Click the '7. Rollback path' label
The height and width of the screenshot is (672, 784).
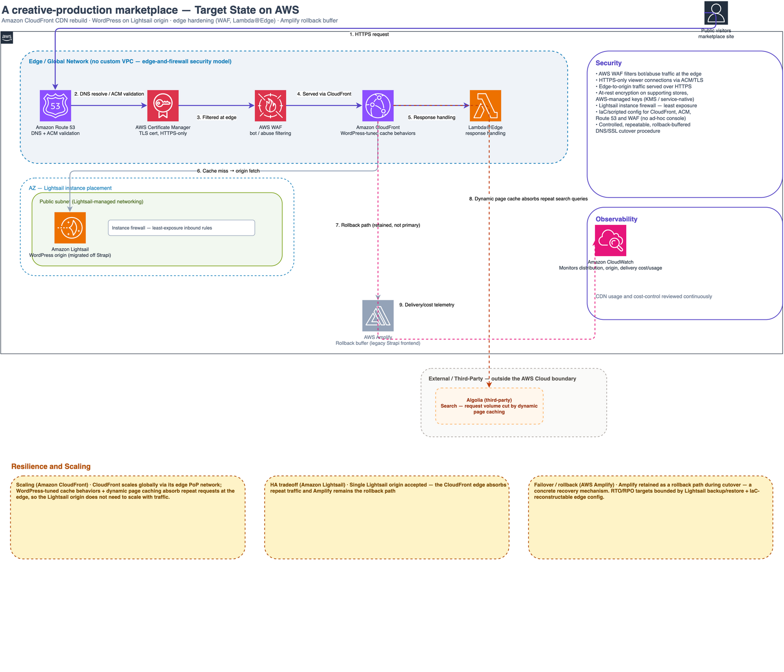pyautogui.click(x=378, y=225)
